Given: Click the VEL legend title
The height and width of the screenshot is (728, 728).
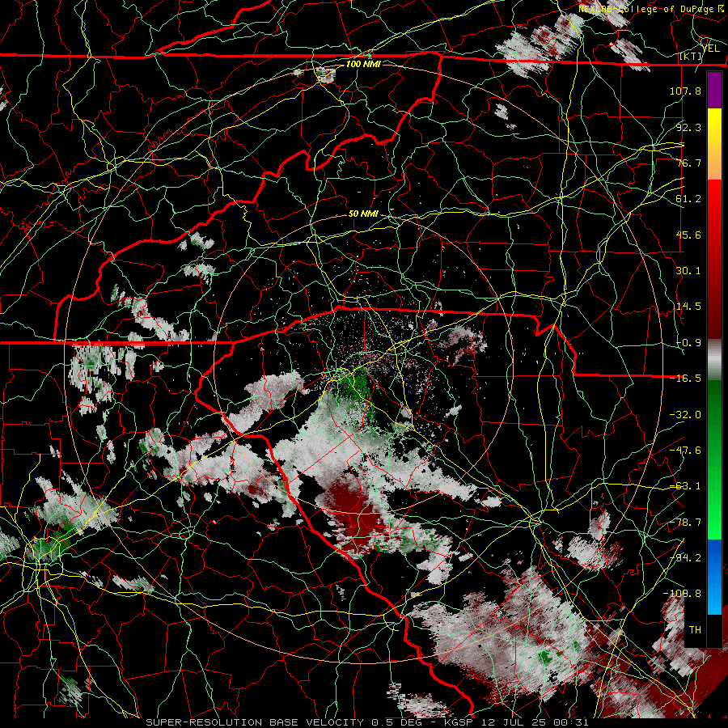Looking at the screenshot, I should point(710,49).
